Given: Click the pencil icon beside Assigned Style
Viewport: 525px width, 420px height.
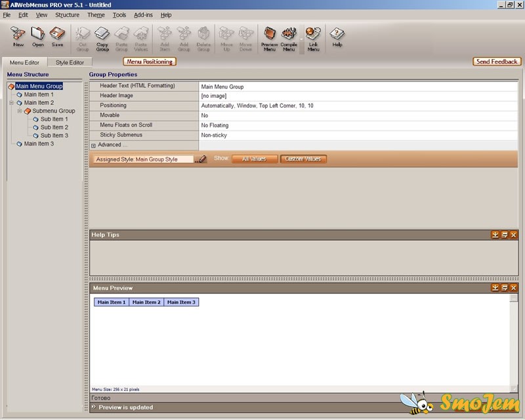Looking at the screenshot, I should 201,159.
